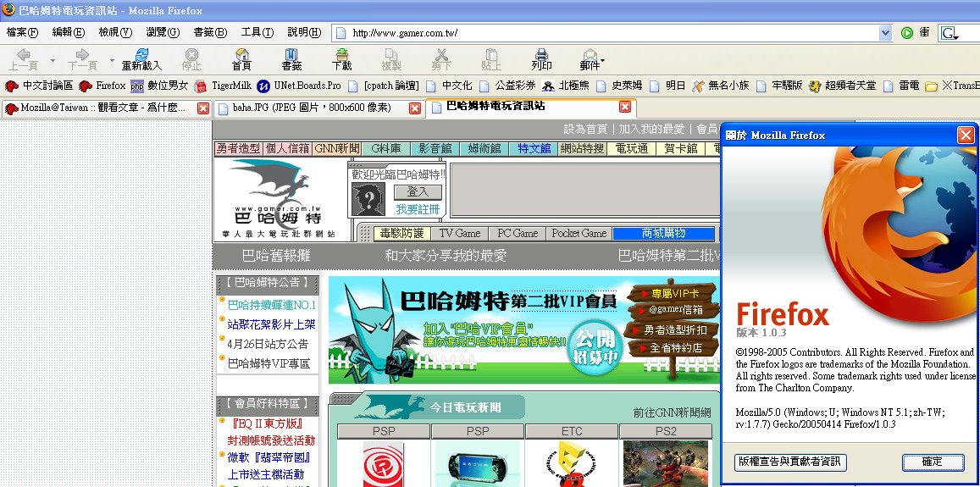Open the Downloads (下載) toolbar icon
The image size is (980, 487).
pos(341,58)
